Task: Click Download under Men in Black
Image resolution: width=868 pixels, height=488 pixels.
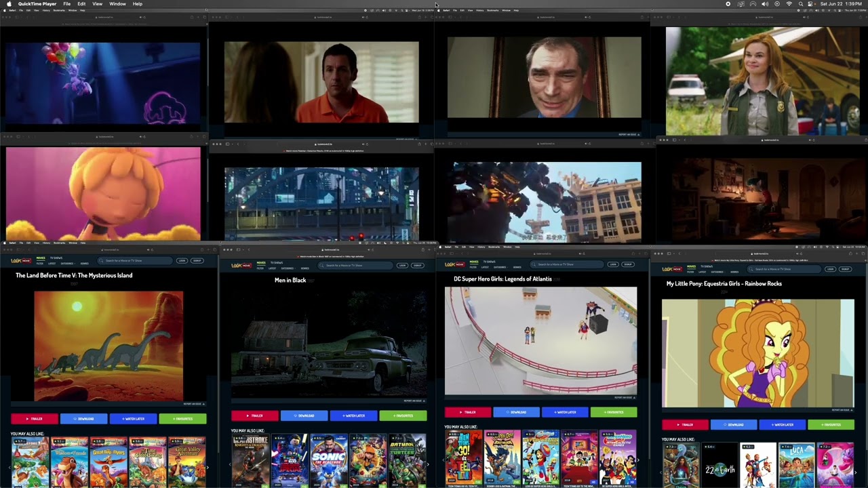Action: [x=304, y=415]
